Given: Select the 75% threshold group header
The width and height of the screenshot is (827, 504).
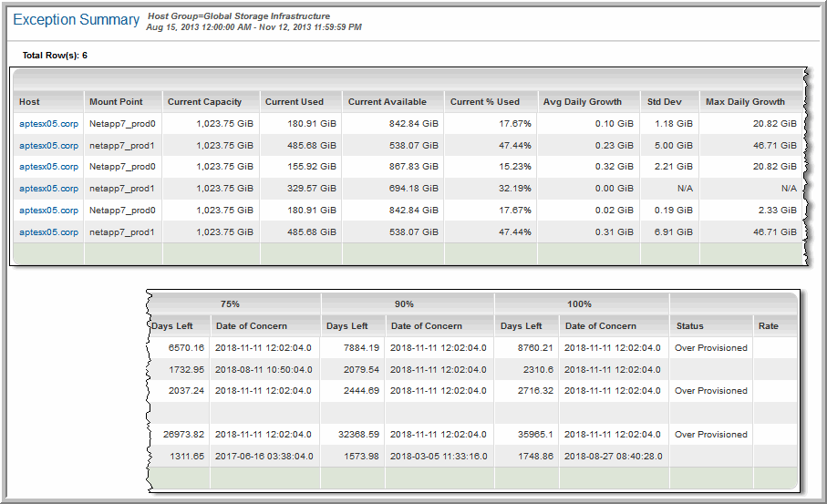Looking at the screenshot, I should coord(230,303).
